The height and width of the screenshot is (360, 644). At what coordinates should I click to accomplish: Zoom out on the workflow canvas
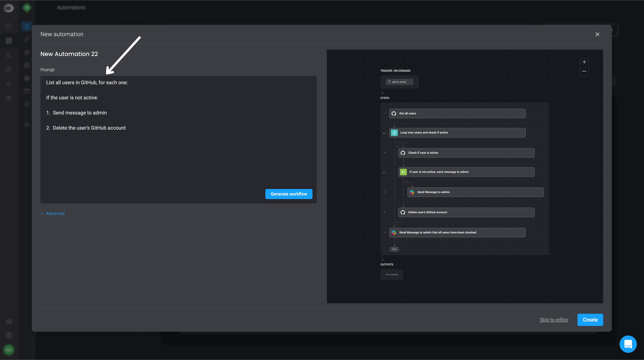coord(584,71)
